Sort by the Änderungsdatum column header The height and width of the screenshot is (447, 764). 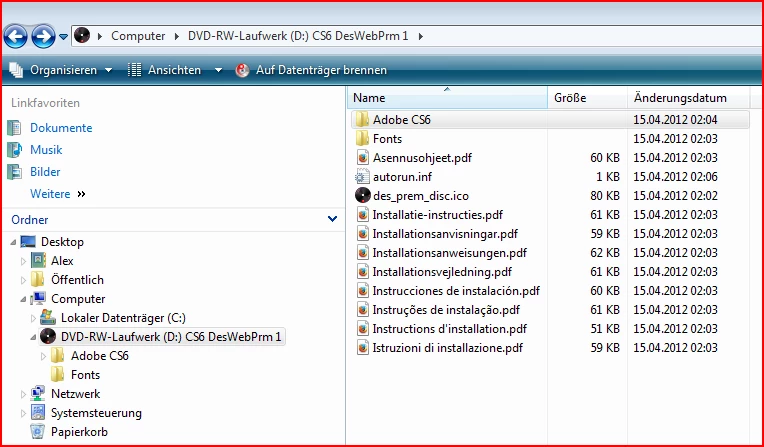pyautogui.click(x=688, y=98)
